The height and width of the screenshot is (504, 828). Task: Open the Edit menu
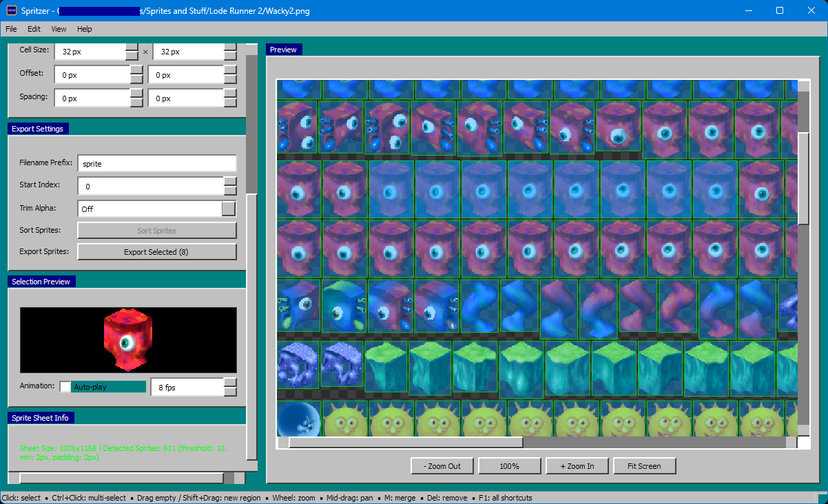coord(34,29)
